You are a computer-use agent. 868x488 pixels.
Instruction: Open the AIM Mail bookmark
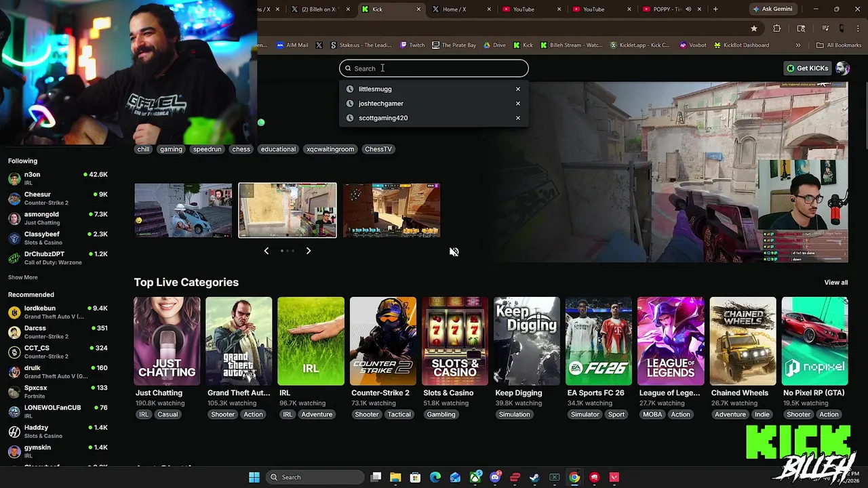(292, 45)
